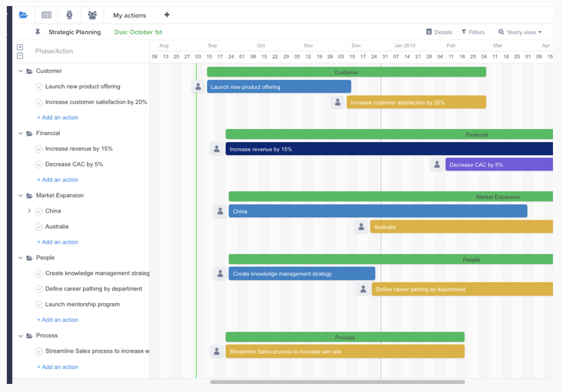Click the Due: October 1st label
Viewport: 563px width, 392px height.
tap(138, 32)
